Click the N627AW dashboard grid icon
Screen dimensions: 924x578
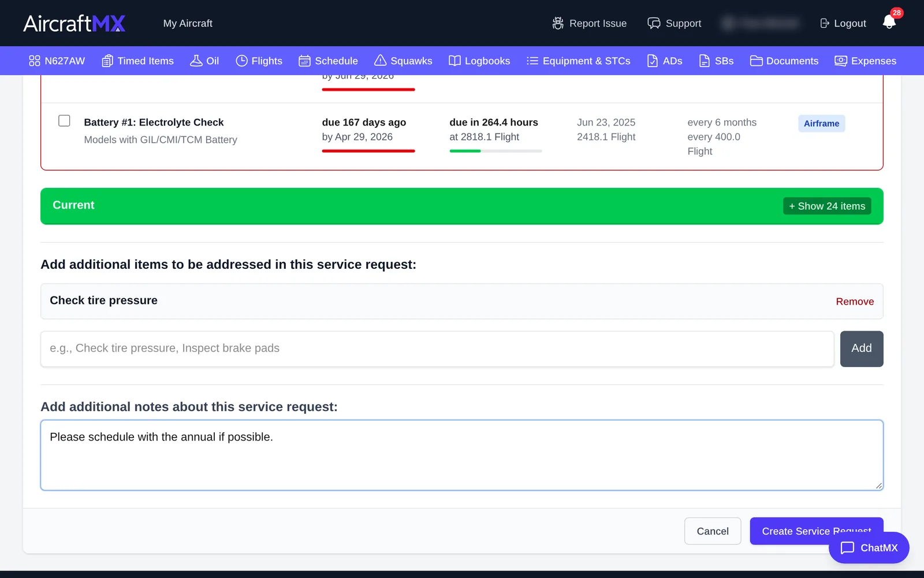pos(35,61)
